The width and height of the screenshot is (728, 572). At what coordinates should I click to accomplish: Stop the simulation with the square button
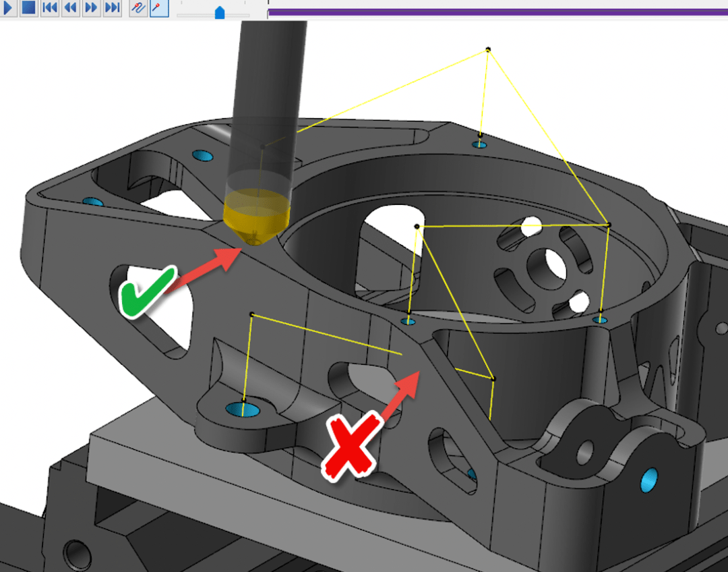tap(28, 8)
